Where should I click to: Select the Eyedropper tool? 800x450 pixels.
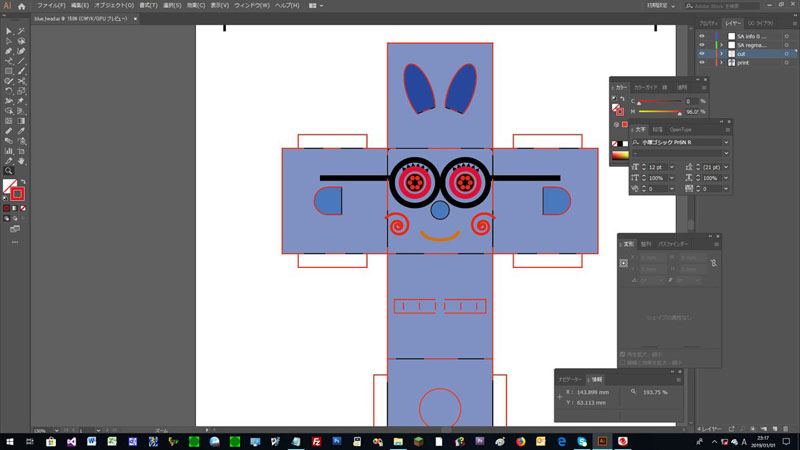pos(21,131)
